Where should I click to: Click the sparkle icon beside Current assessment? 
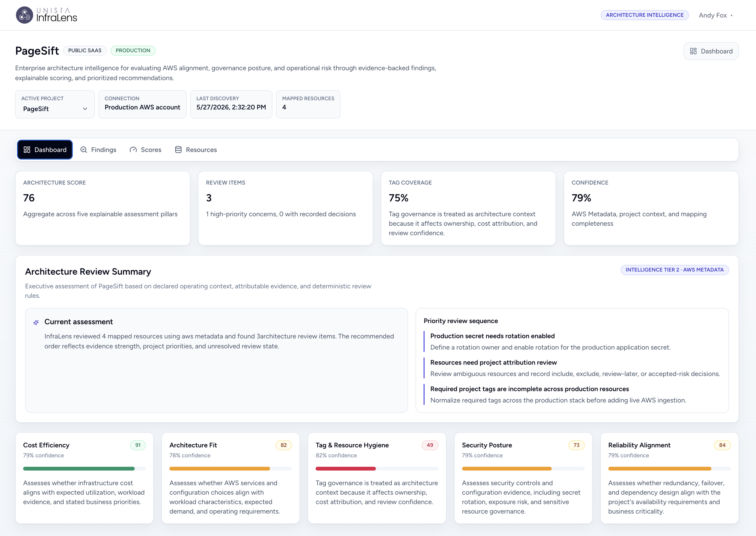[x=36, y=322]
